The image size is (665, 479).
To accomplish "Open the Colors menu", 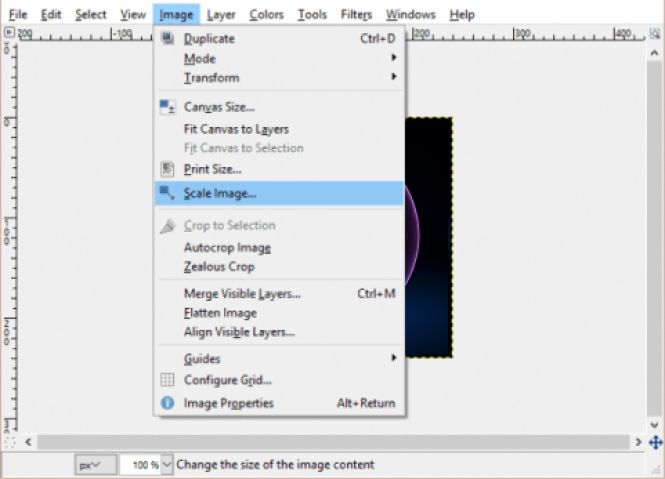I will pyautogui.click(x=266, y=15).
